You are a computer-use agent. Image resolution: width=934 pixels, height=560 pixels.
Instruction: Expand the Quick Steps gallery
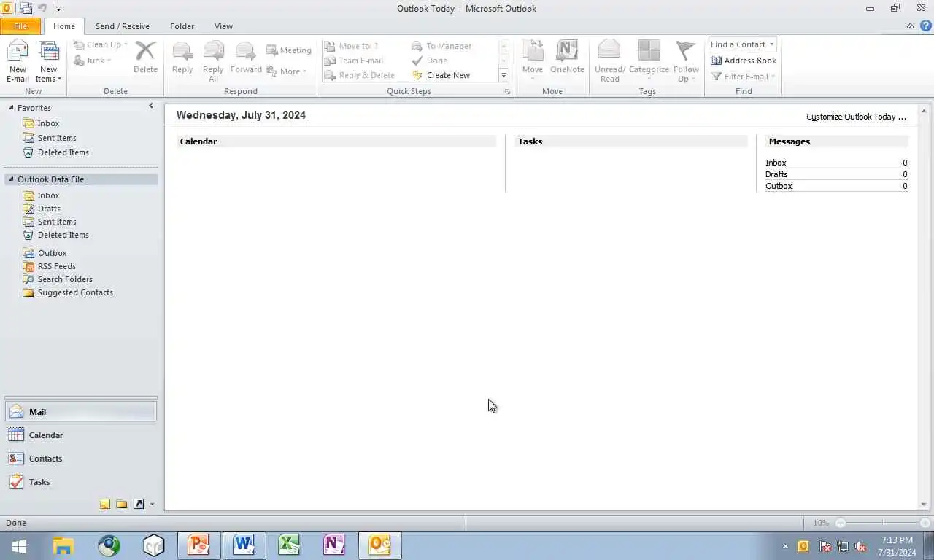[503, 75]
